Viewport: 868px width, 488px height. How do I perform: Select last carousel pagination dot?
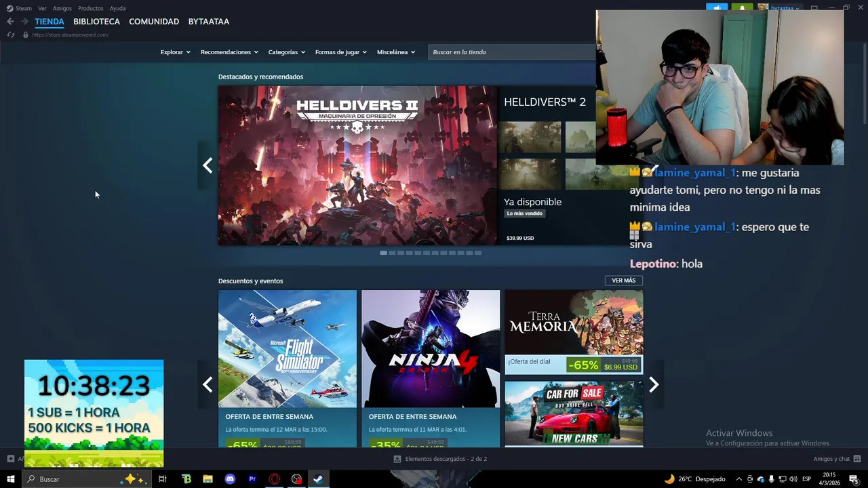point(478,253)
